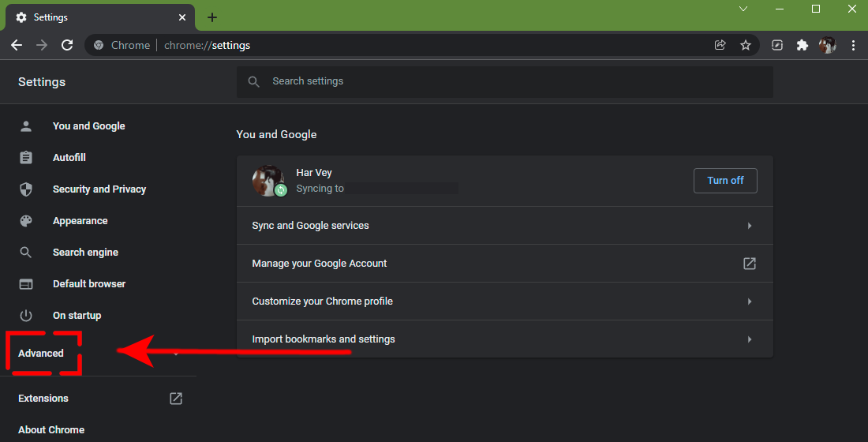Open the Chrome three-dot menu

(853, 46)
